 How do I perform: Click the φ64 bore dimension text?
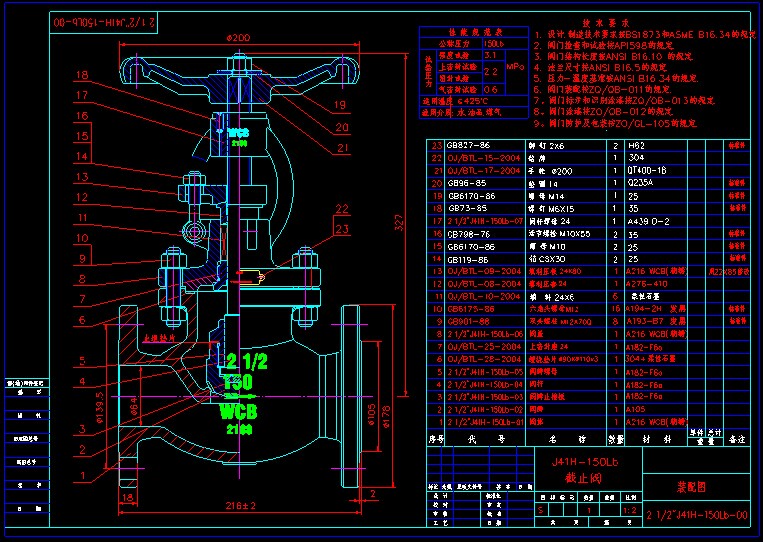[x=134, y=405]
